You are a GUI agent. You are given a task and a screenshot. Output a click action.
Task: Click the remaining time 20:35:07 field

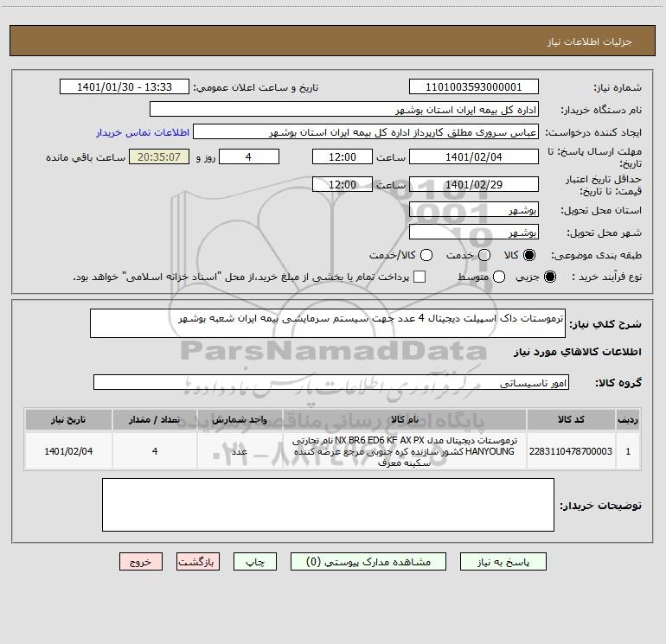tap(159, 157)
